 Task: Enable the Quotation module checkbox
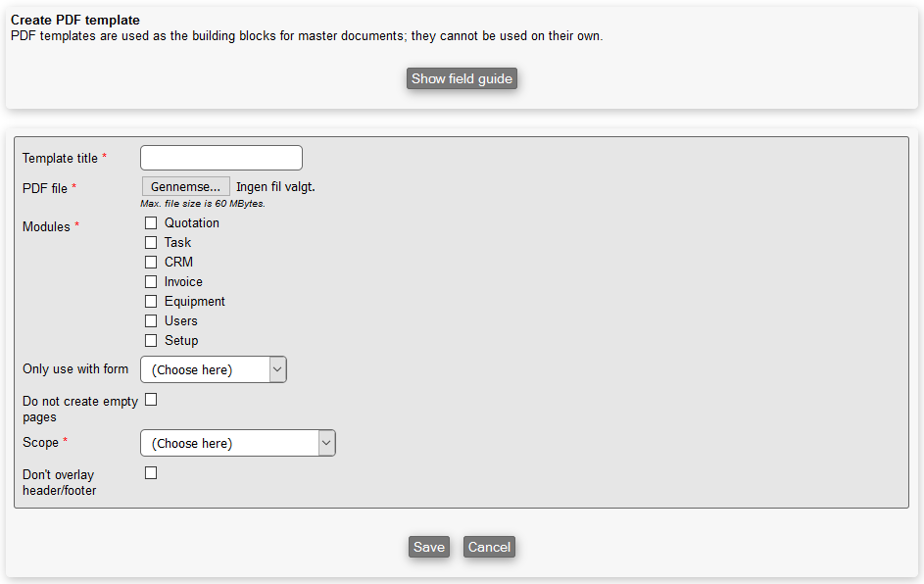tap(151, 223)
